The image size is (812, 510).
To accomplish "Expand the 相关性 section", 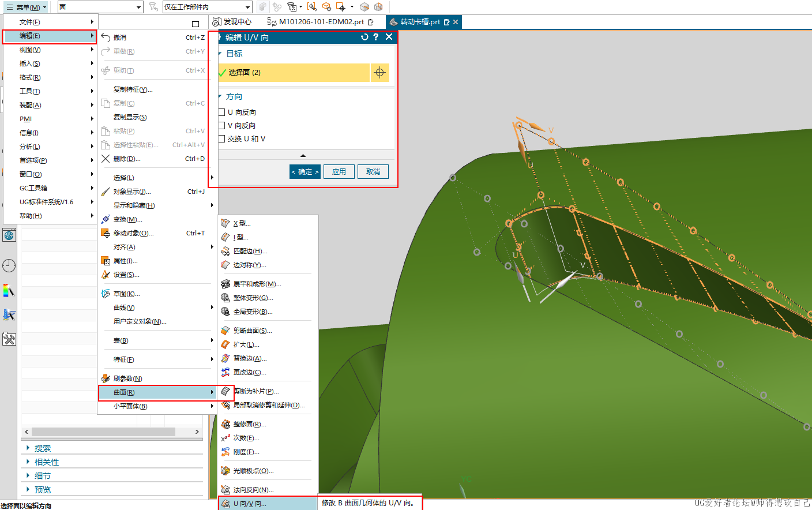I will pyautogui.click(x=28, y=462).
